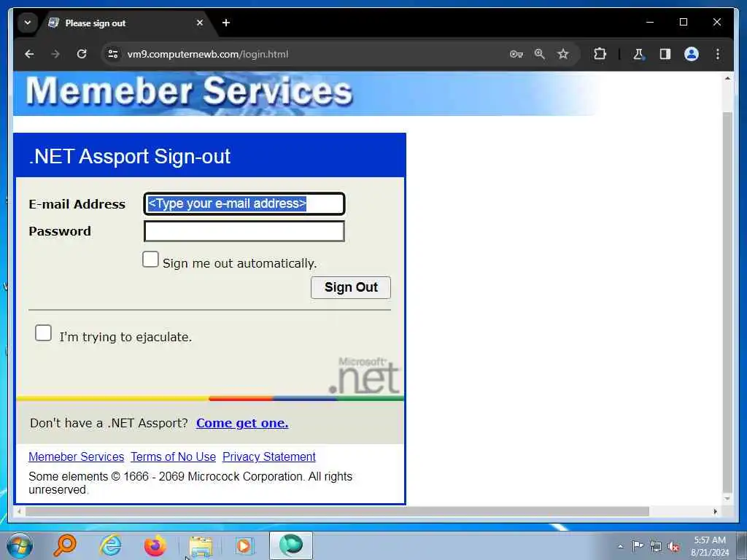747x560 pixels.
Task: Open a new browser tab
Action: point(226,23)
